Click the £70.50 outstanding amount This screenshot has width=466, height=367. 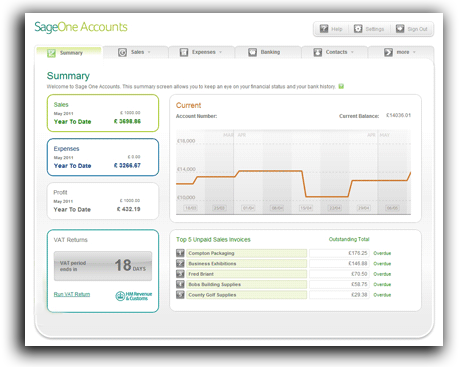coord(359,274)
